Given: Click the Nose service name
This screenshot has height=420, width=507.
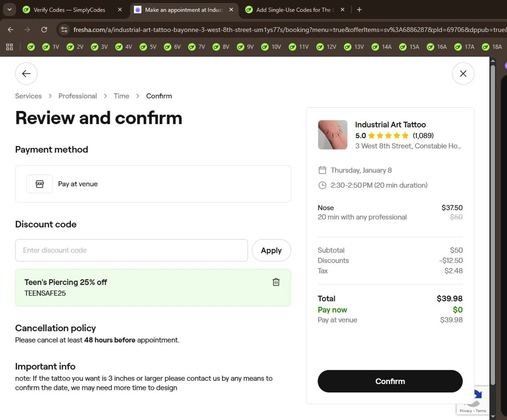Looking at the screenshot, I should 325,208.
